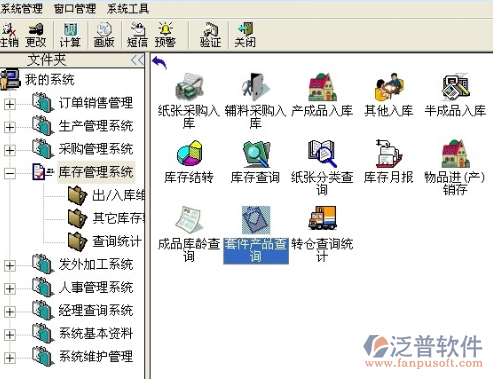
Task: Click the blue back arrow
Action: (x=159, y=62)
